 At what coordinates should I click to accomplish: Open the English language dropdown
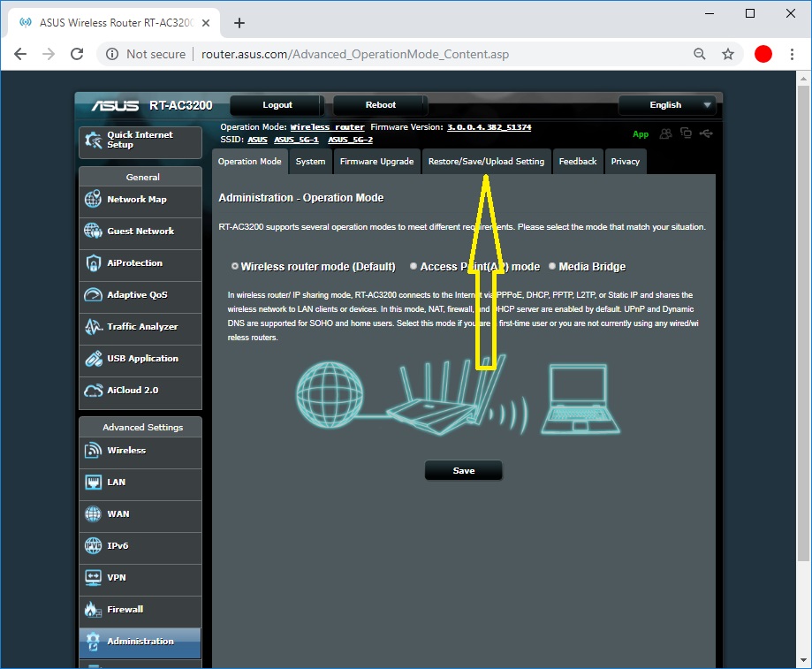[667, 105]
